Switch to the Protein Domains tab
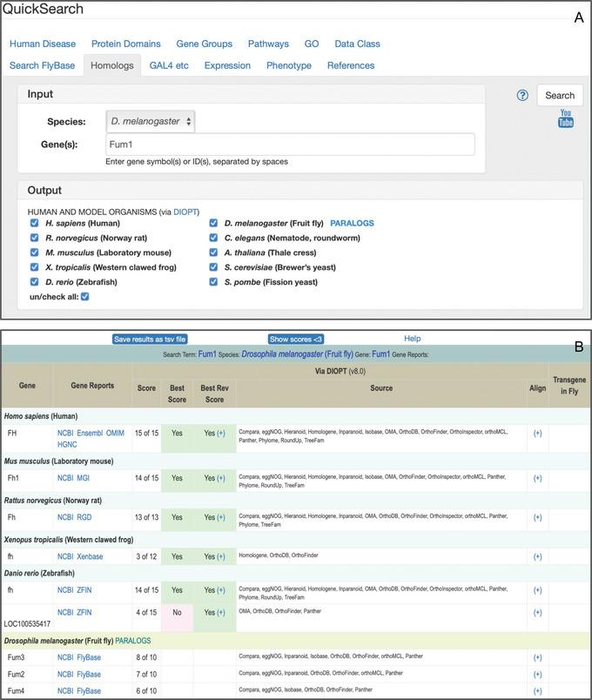 coord(126,44)
